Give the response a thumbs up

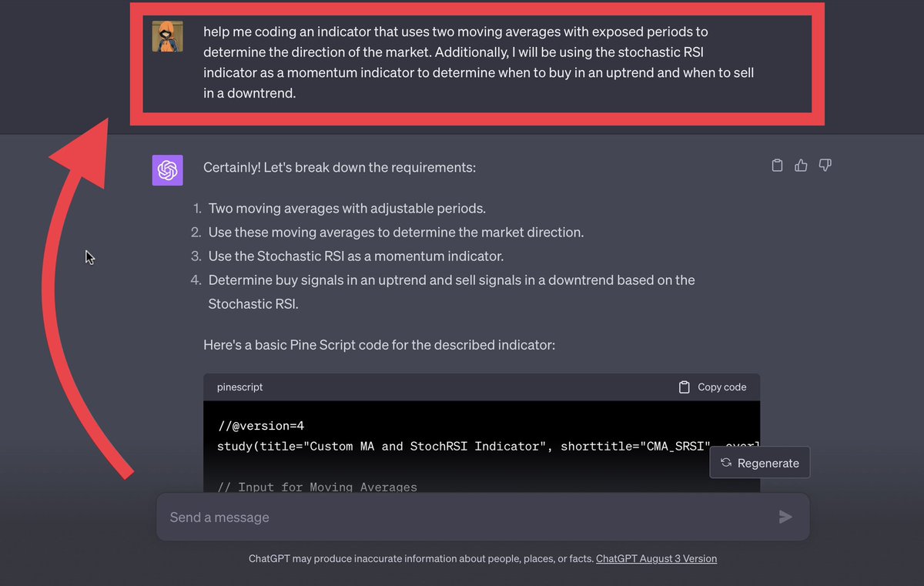(x=801, y=166)
